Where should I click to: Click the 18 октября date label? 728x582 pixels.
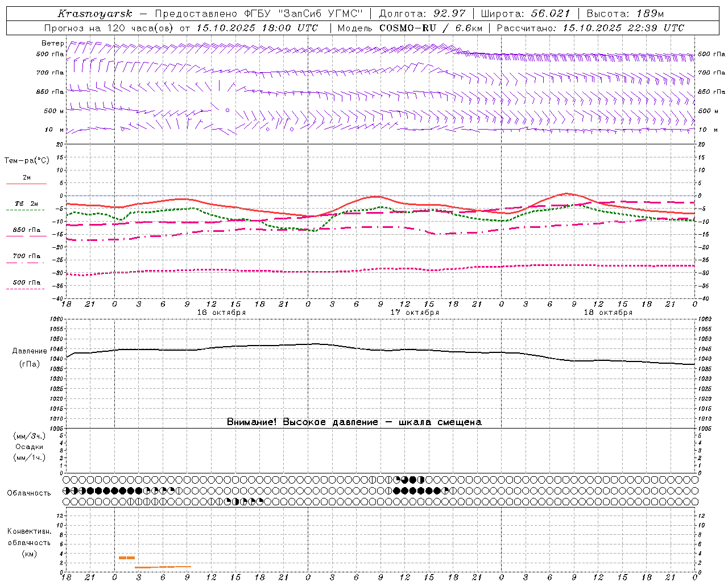click(608, 313)
